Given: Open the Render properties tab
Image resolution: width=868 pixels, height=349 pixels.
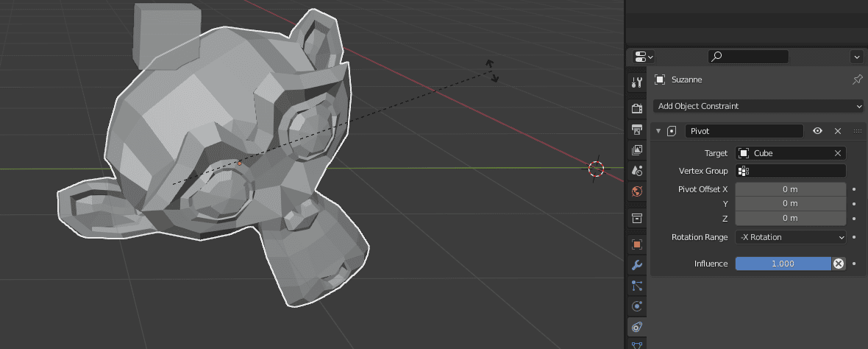Looking at the screenshot, I should pyautogui.click(x=636, y=108).
